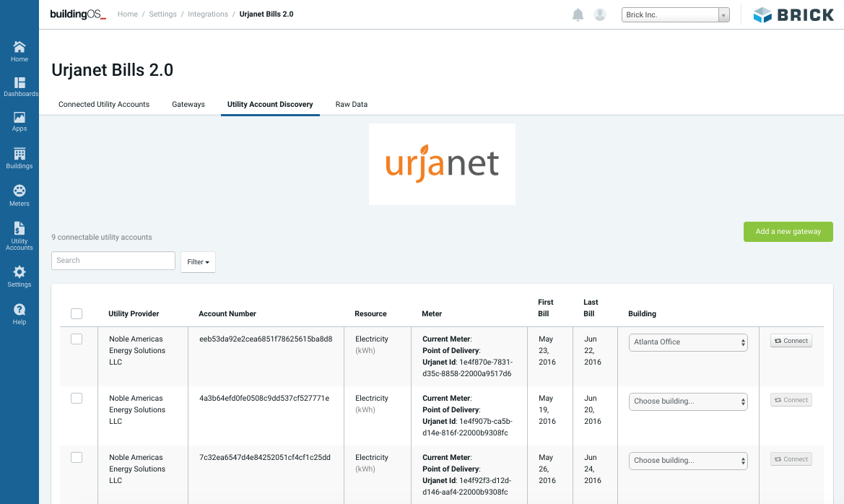The image size is (844, 504).
Task: Open the Filter dropdown
Action: (x=198, y=262)
